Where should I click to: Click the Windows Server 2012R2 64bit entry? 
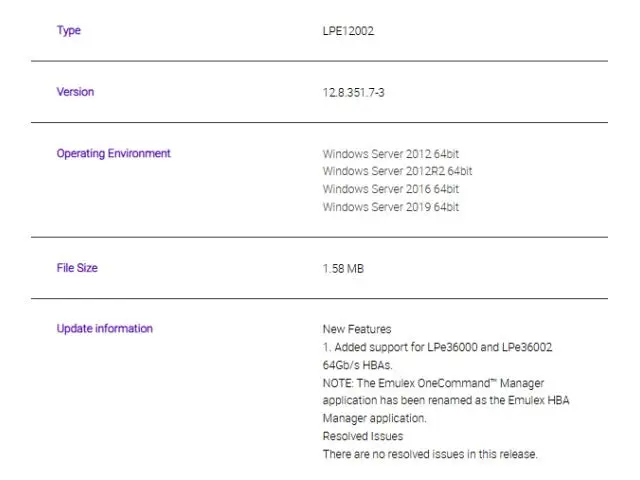397,171
